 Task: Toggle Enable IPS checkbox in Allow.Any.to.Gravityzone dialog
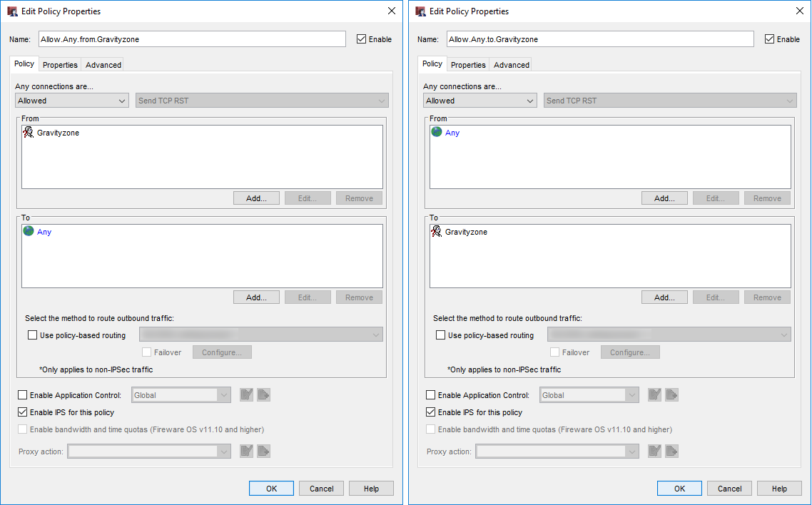(430, 412)
